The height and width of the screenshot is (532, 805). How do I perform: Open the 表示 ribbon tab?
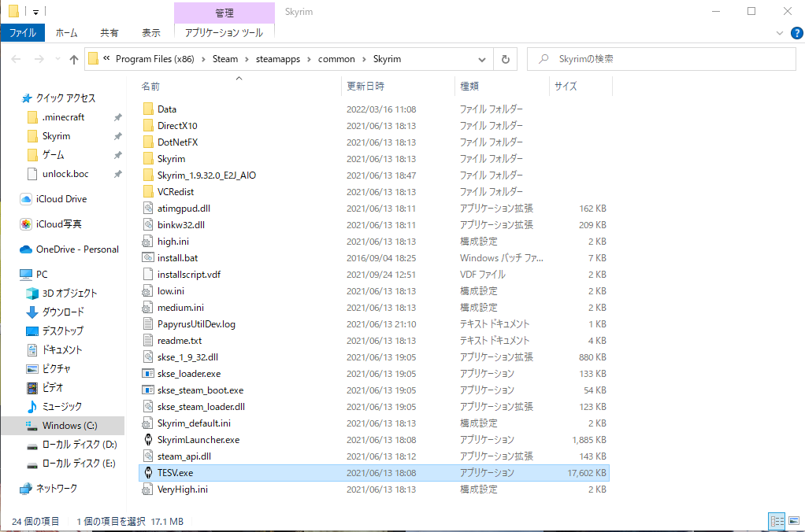point(151,33)
